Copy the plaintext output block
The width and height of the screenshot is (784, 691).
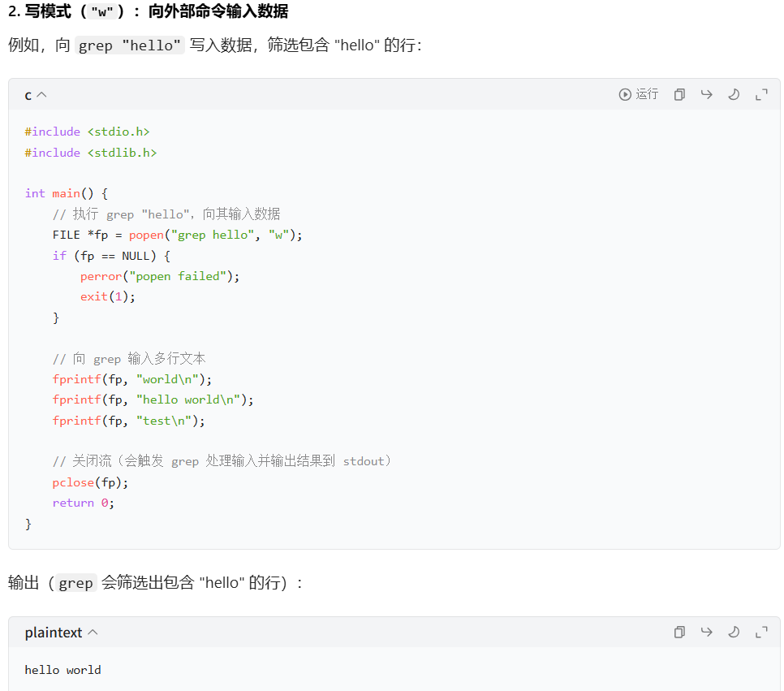pyautogui.click(x=679, y=633)
